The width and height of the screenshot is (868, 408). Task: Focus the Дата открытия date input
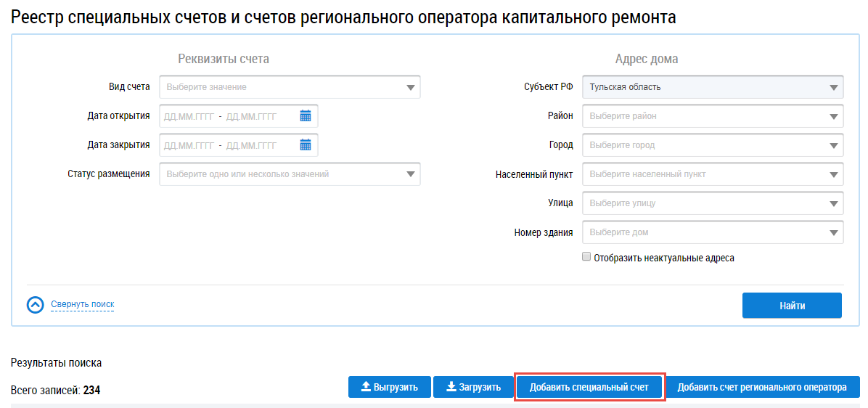point(226,116)
